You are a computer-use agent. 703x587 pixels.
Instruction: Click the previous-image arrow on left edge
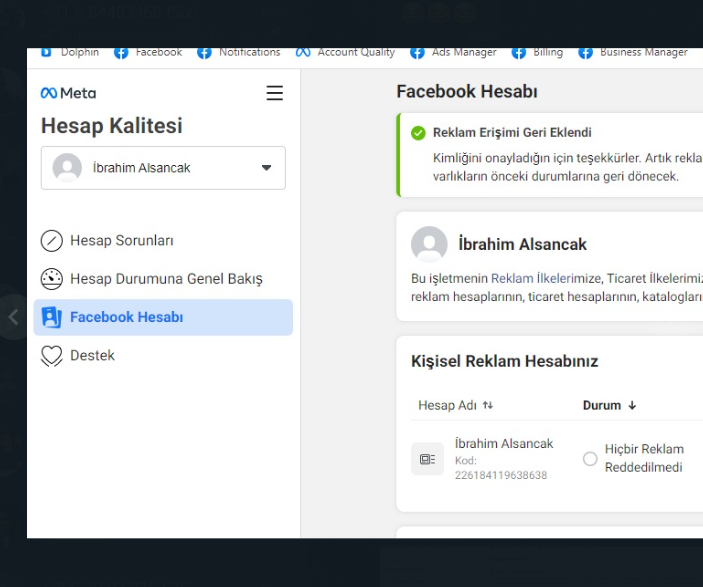coord(13,317)
